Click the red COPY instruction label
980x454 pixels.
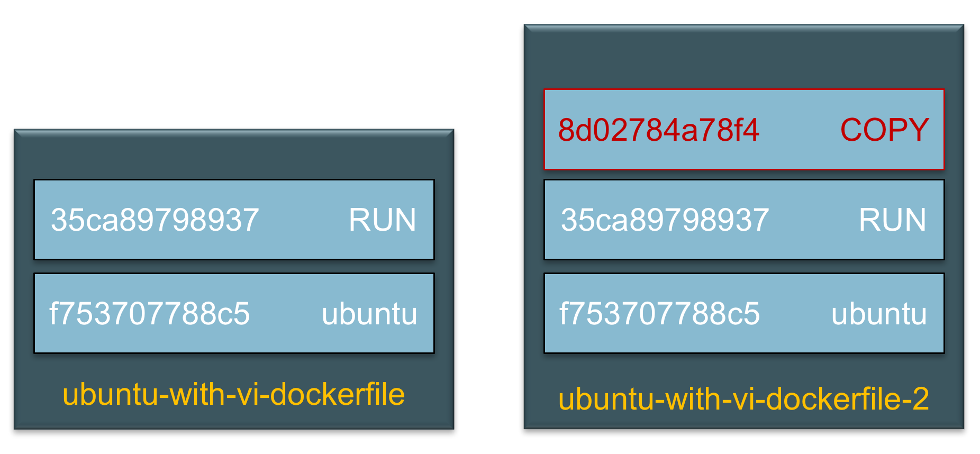(x=884, y=130)
